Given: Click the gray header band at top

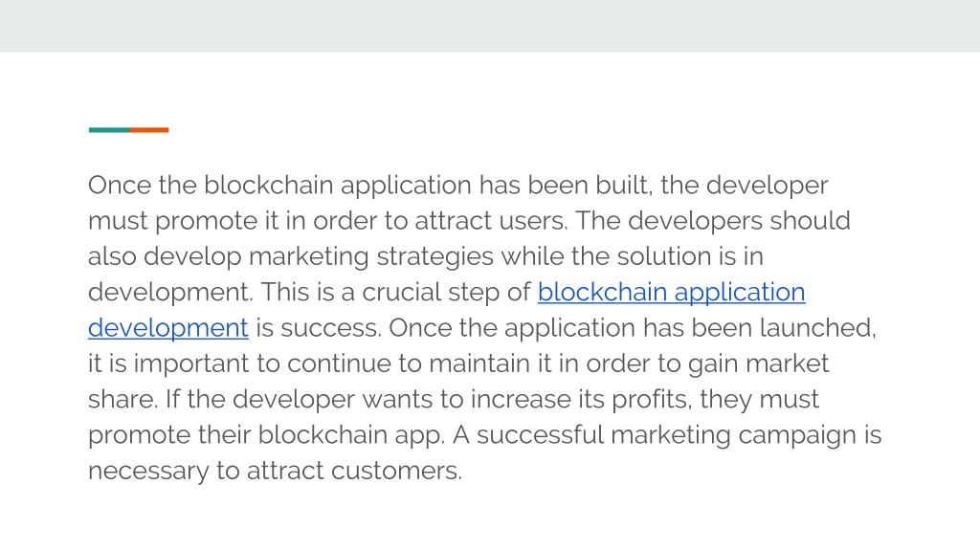Looking at the screenshot, I should coord(490,26).
